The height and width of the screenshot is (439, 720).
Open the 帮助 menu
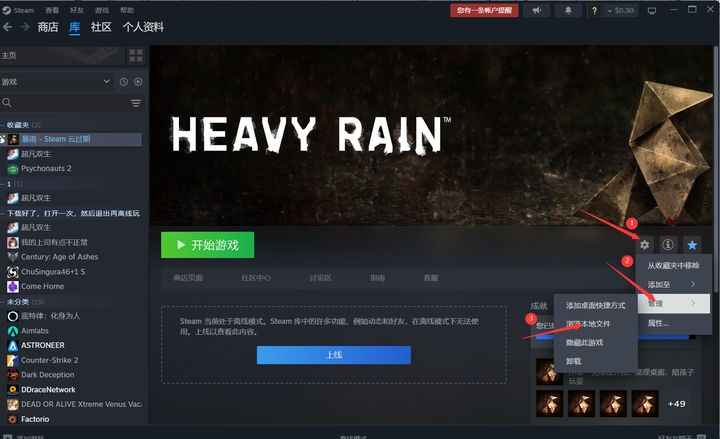(127, 10)
